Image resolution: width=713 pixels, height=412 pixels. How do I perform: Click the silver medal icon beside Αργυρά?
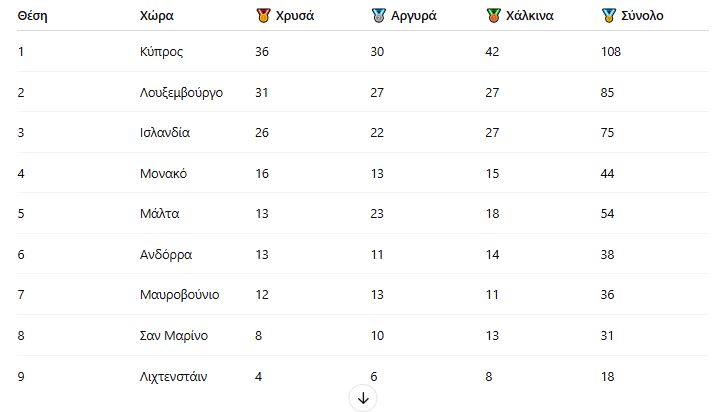click(x=378, y=15)
